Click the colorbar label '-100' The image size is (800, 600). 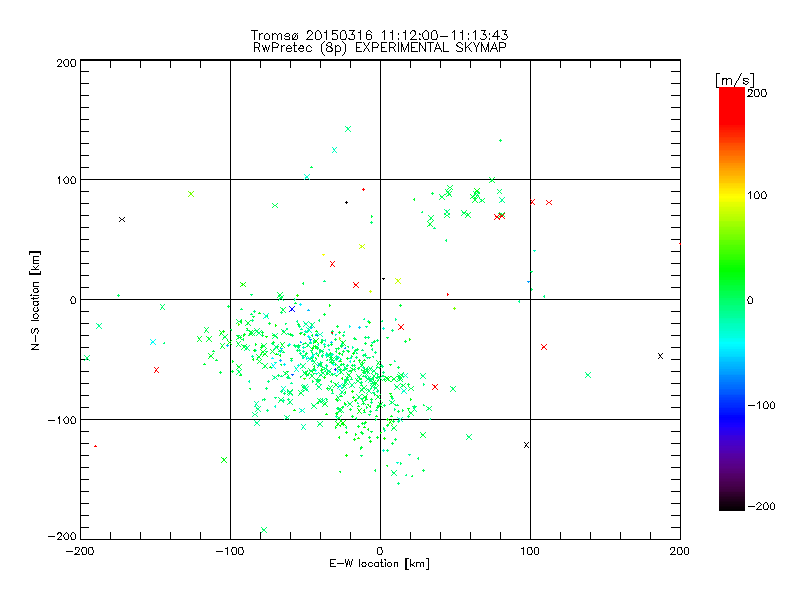761,405
